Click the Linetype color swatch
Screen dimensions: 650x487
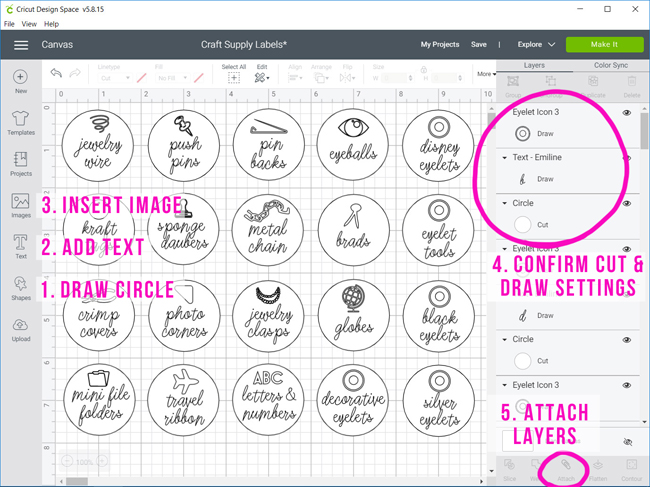(141, 78)
